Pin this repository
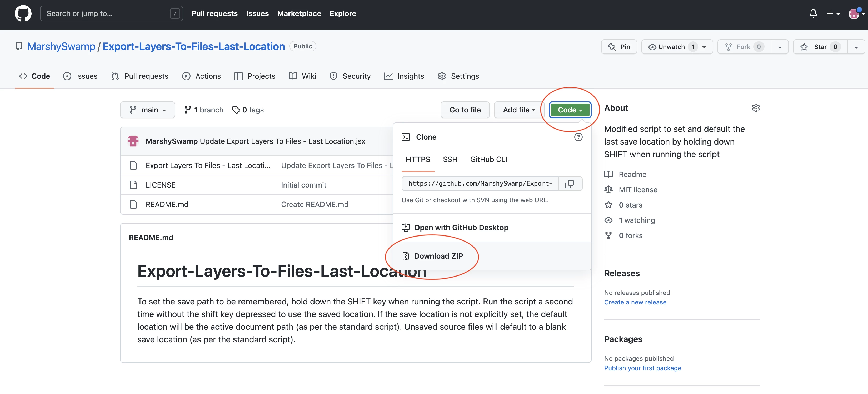Screen dimensions: 868x394 click(619, 47)
